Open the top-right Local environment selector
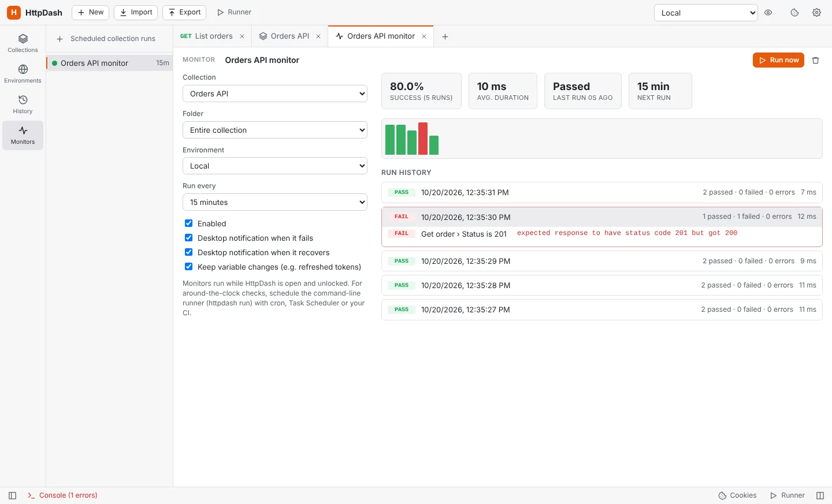This screenshot has width=832, height=504. tap(705, 13)
